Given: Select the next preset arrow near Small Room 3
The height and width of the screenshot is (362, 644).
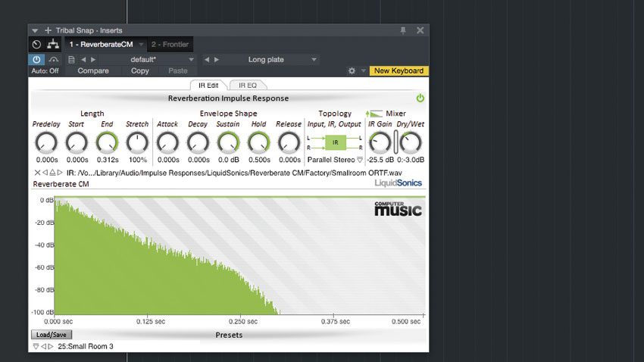Looking at the screenshot, I should click(x=51, y=346).
